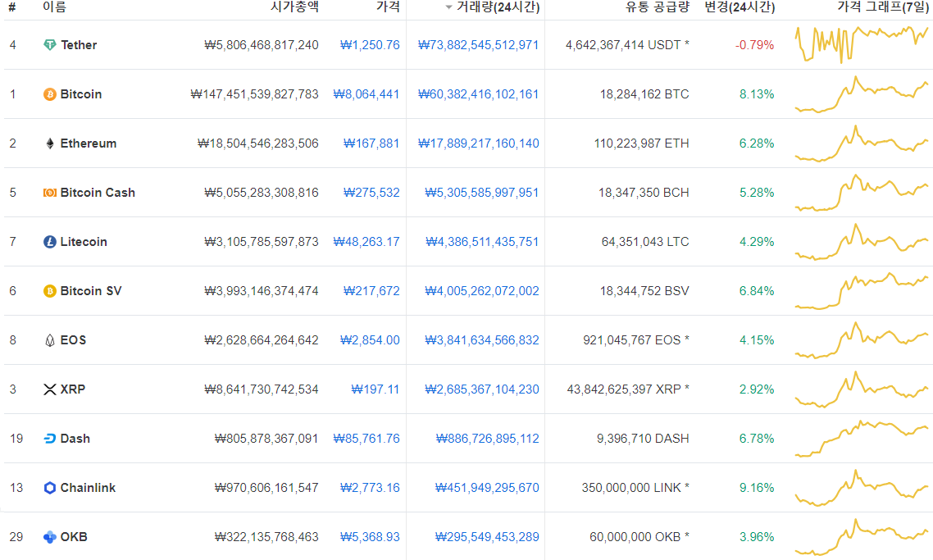Click XRP price ₩197.11
This screenshot has height=560, width=933.
375,389
